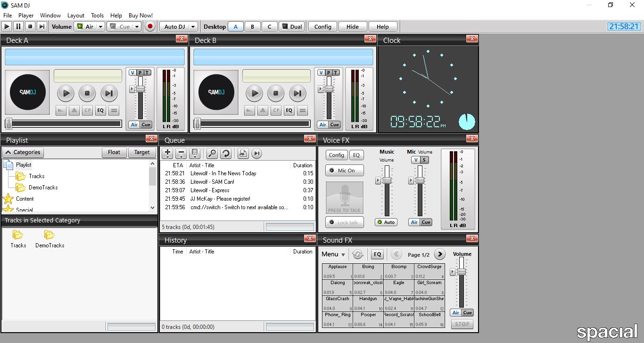Click the red Record button in toolbar
The image size is (644, 343).
pyautogui.click(x=150, y=27)
